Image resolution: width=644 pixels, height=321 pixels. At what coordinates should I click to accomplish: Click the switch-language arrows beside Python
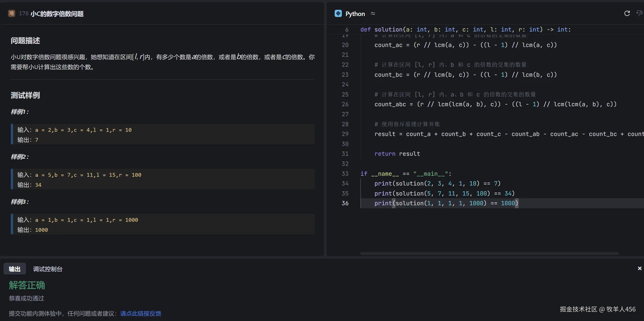(x=373, y=13)
